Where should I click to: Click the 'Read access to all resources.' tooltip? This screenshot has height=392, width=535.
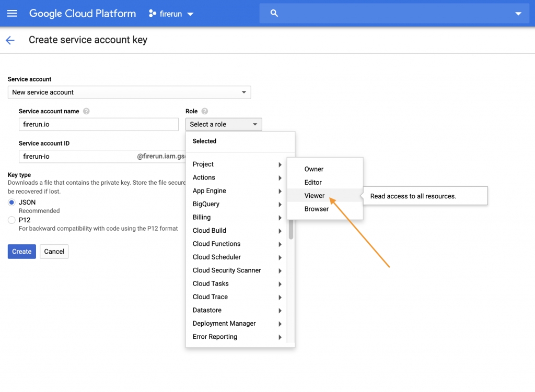click(425, 196)
